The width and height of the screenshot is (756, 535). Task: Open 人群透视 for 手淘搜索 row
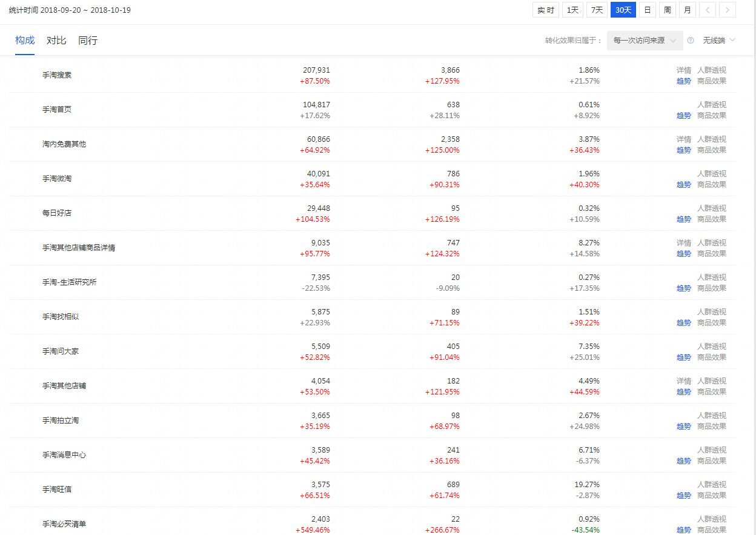click(712, 70)
